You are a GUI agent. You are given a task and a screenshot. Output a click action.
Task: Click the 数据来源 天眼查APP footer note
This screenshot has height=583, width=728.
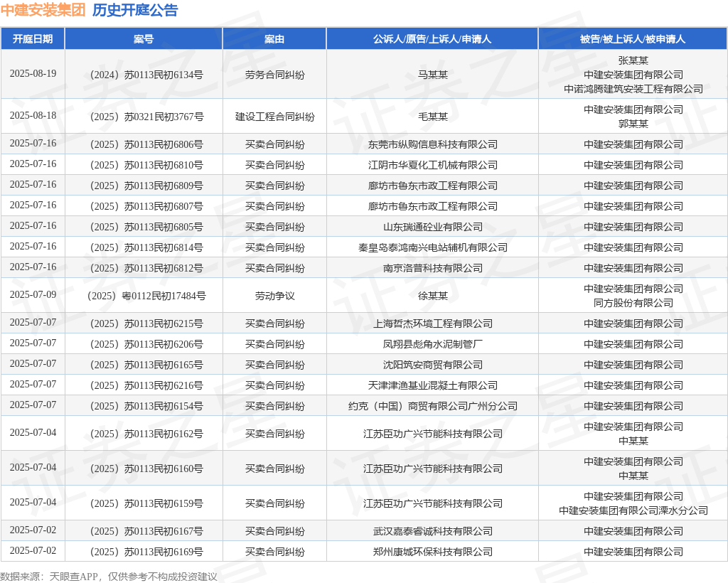pos(108,576)
